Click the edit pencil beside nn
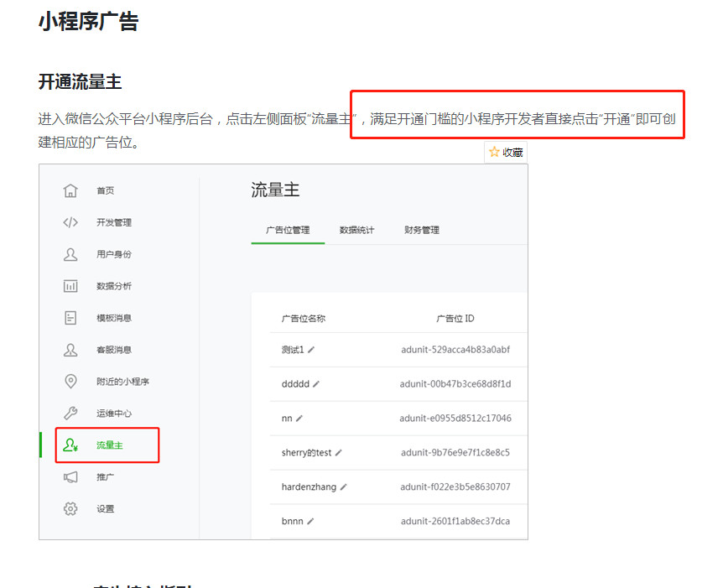Screen dimensions: 723x588 299,419
